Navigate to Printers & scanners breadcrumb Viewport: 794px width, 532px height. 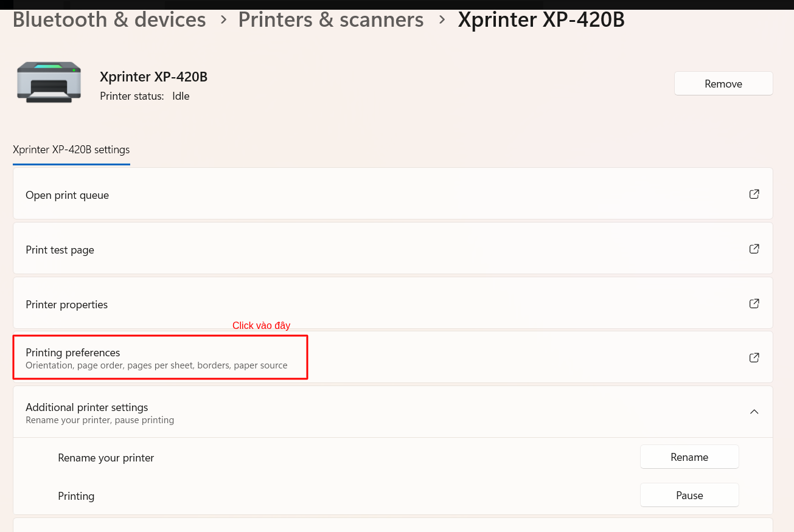(331, 20)
